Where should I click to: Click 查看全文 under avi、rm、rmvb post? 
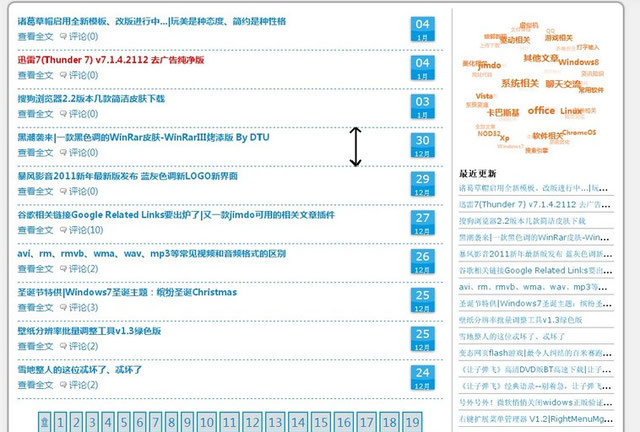click(36, 269)
